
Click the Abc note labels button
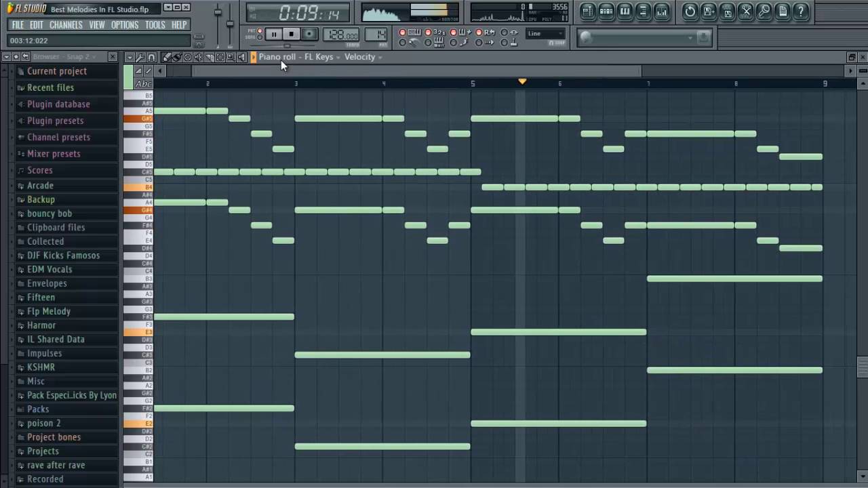(x=143, y=84)
